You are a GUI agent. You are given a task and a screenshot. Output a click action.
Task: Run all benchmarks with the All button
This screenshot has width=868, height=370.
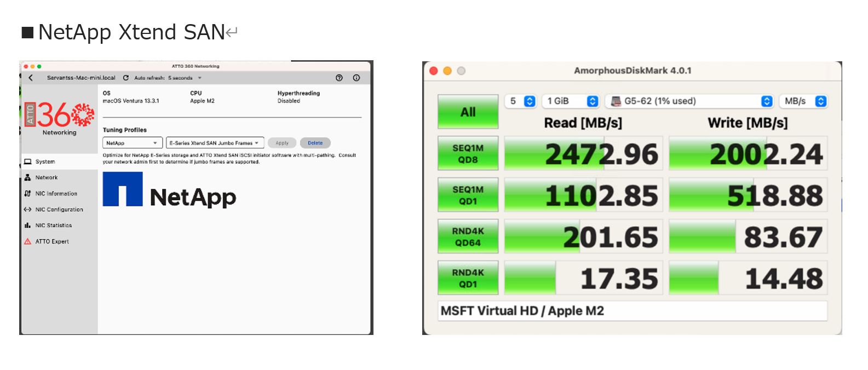point(468,112)
